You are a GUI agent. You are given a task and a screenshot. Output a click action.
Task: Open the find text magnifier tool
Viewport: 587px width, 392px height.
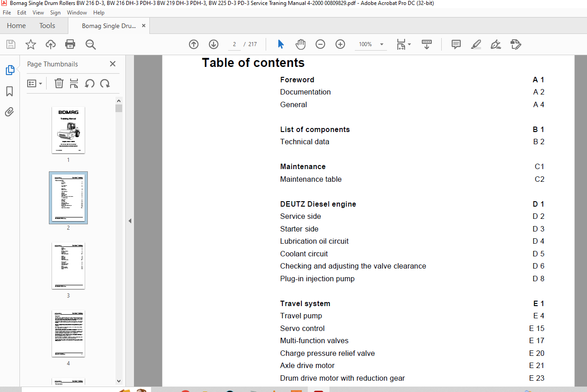[x=91, y=44]
